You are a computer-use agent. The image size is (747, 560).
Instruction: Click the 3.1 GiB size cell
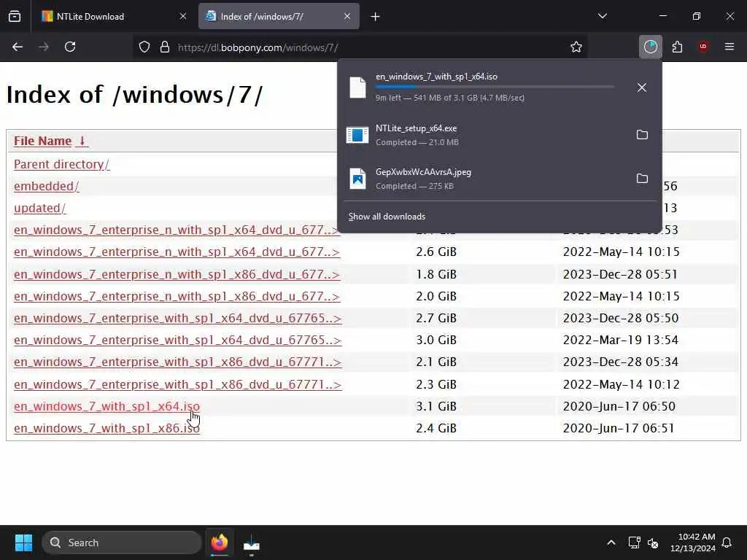point(436,406)
